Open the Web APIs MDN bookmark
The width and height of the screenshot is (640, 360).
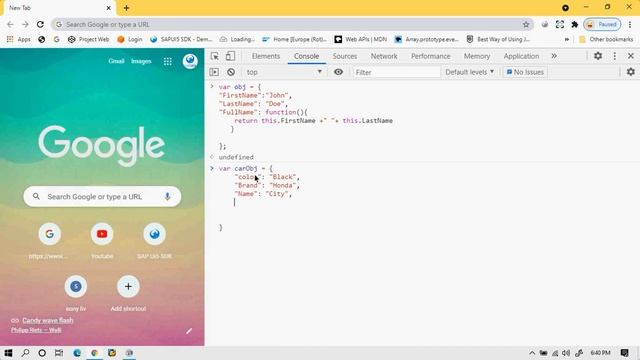coord(360,39)
